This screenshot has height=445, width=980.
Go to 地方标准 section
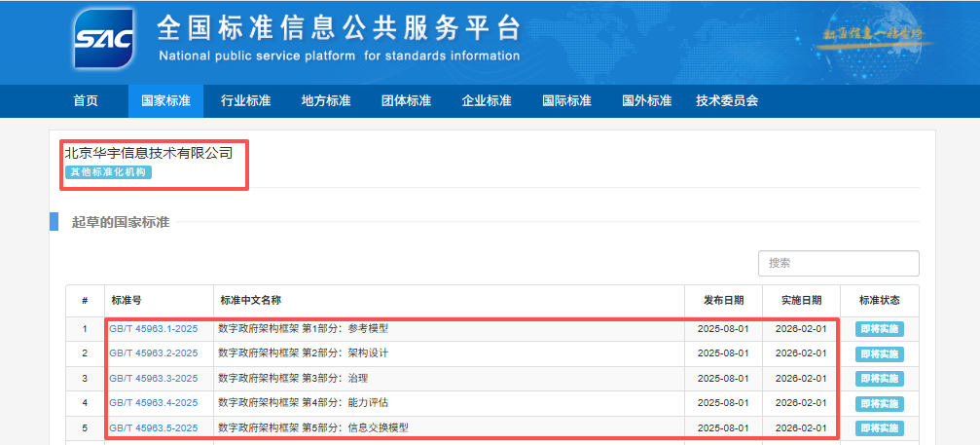coord(326,101)
